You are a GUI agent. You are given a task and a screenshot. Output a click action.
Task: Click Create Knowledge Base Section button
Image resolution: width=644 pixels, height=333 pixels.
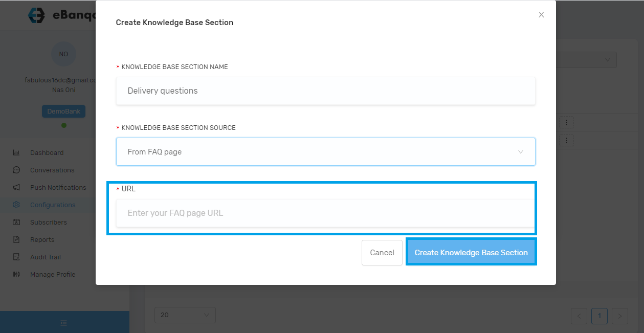pos(471,253)
